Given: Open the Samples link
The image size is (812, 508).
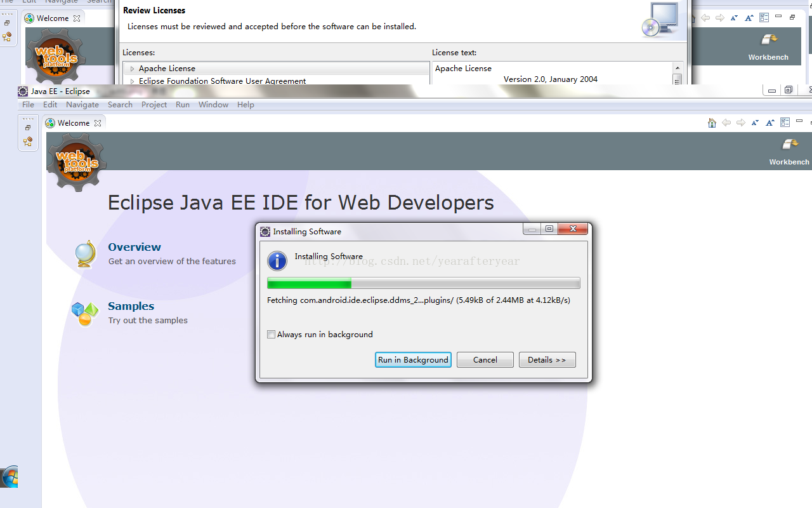Looking at the screenshot, I should coord(131,306).
